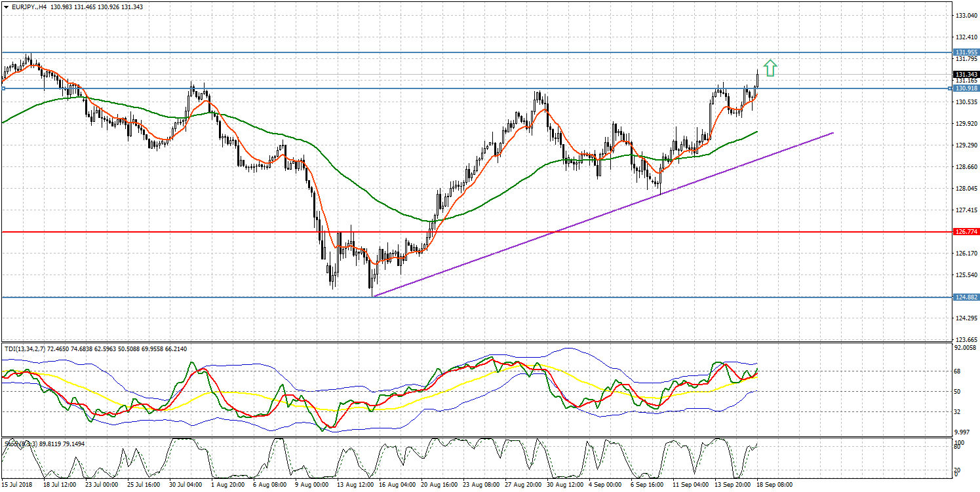Click the 20 Aug 16:00 time label
980x492 pixels.
(x=438, y=485)
